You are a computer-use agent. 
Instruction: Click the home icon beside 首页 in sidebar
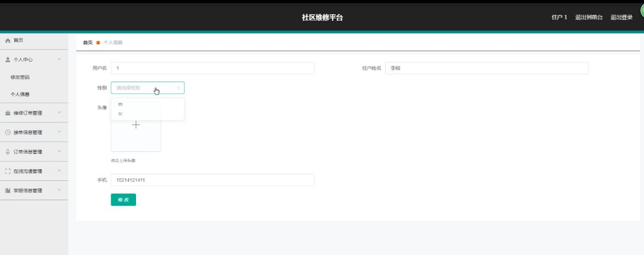click(8, 40)
